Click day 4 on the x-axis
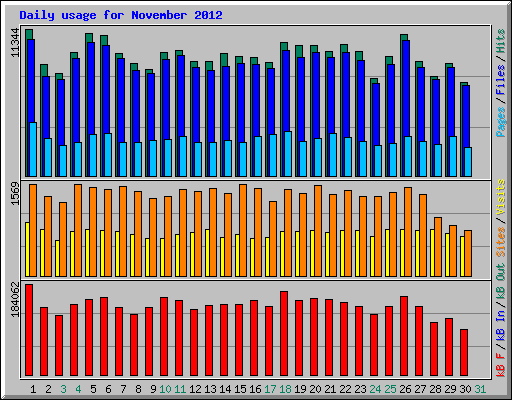Viewport: 512px width, 400px height. (x=78, y=389)
